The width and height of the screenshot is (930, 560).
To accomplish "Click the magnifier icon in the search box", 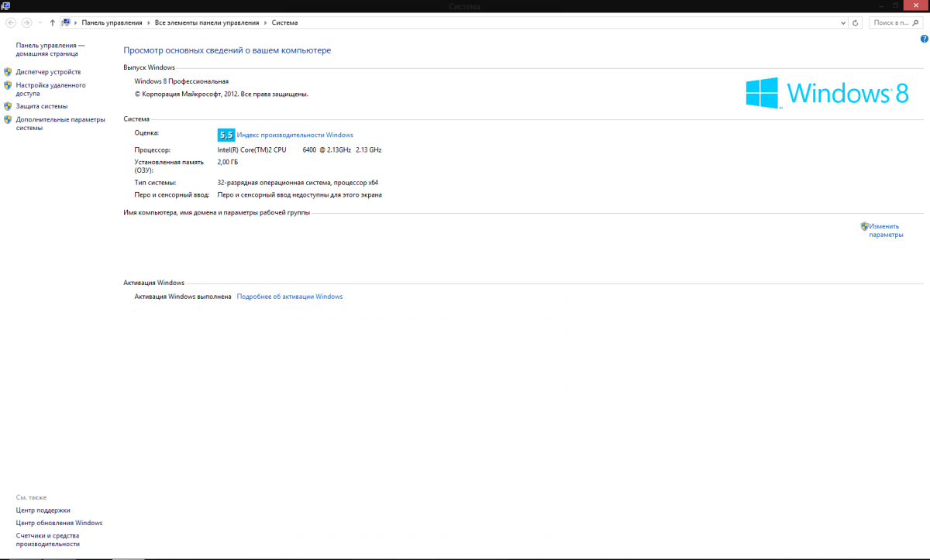I will tap(917, 23).
